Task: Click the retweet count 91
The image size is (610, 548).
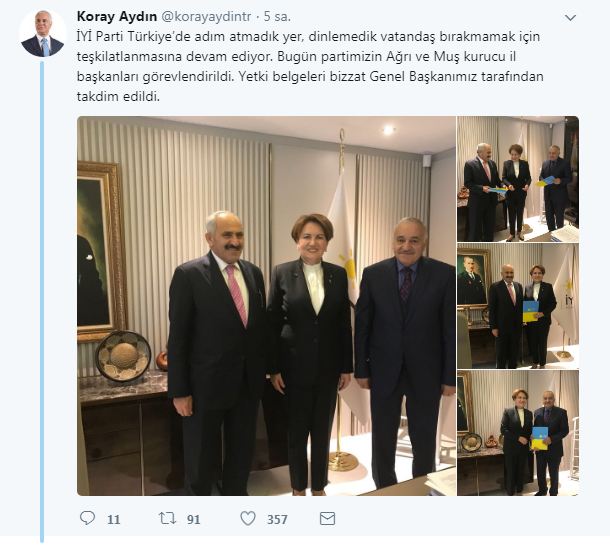Action: pos(193,520)
